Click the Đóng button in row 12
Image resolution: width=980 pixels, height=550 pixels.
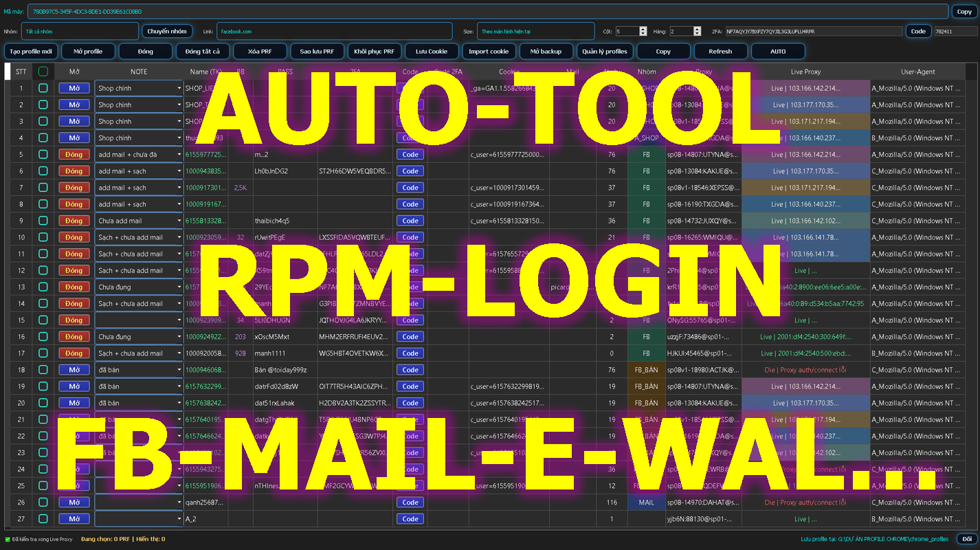(x=74, y=270)
